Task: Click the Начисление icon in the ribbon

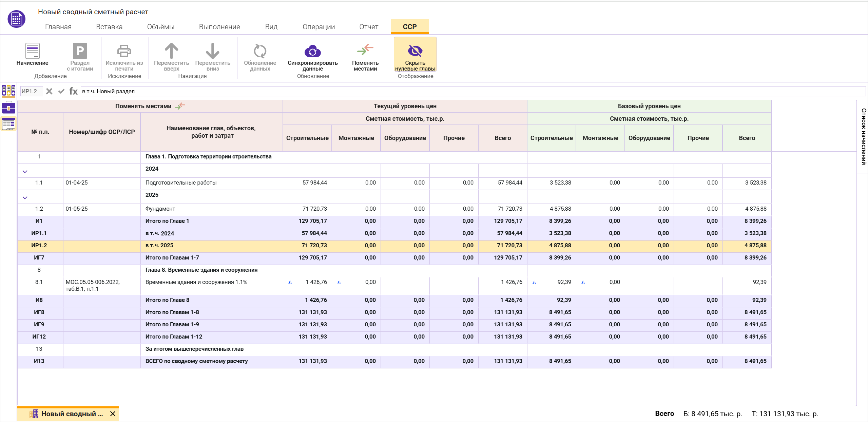Action: (32, 51)
